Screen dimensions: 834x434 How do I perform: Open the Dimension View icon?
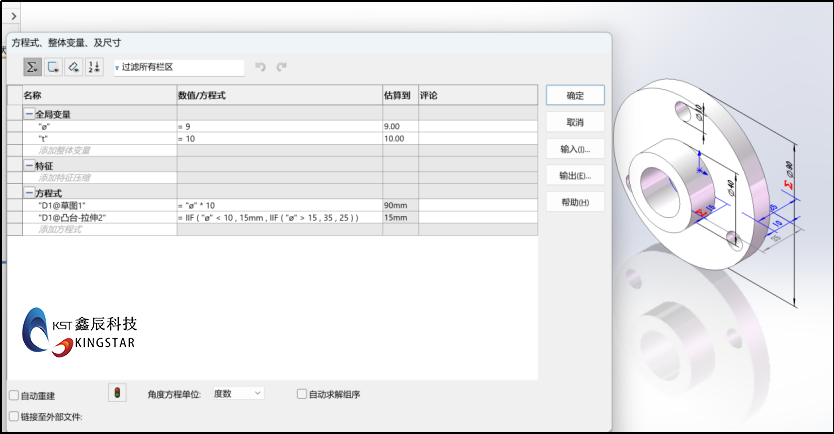coord(73,67)
